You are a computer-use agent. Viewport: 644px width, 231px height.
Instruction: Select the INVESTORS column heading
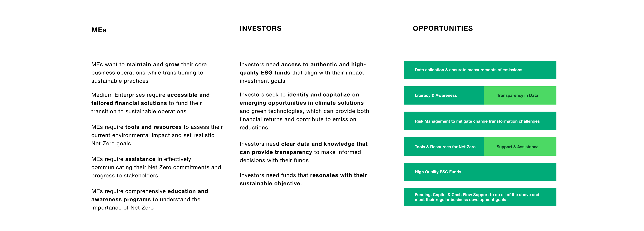(260, 29)
